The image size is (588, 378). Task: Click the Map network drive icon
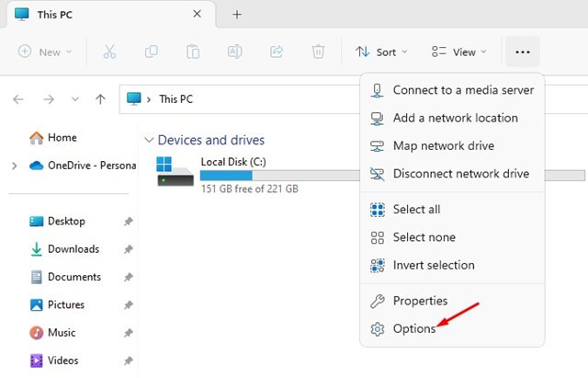[x=378, y=146]
